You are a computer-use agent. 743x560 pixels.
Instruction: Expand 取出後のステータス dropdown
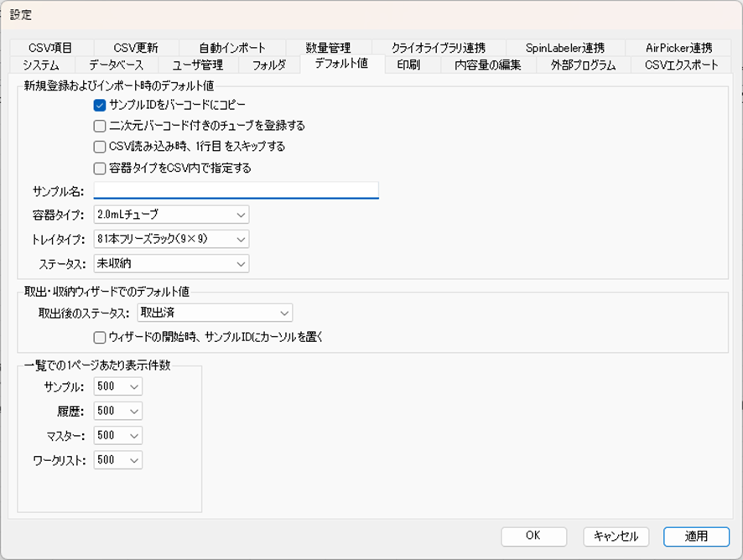point(214,314)
